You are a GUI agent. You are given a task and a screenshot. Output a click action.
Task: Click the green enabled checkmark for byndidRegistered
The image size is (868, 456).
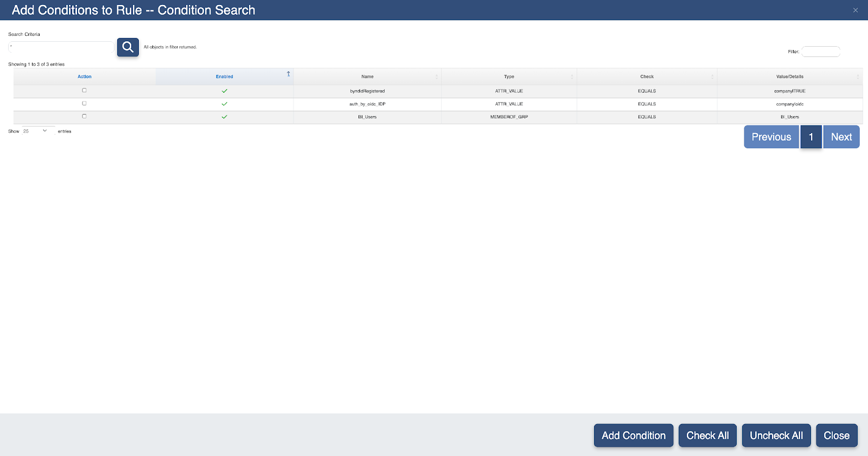[225, 91]
